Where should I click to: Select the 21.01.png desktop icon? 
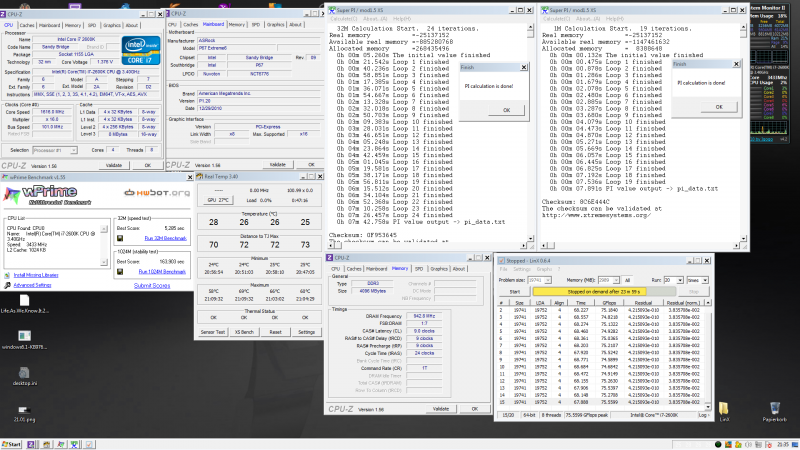(x=24, y=410)
